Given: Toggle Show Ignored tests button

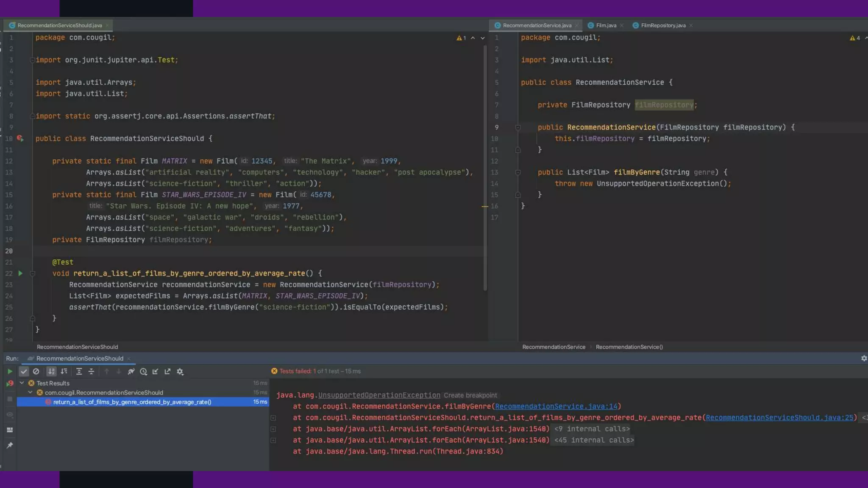Looking at the screenshot, I should [36, 372].
